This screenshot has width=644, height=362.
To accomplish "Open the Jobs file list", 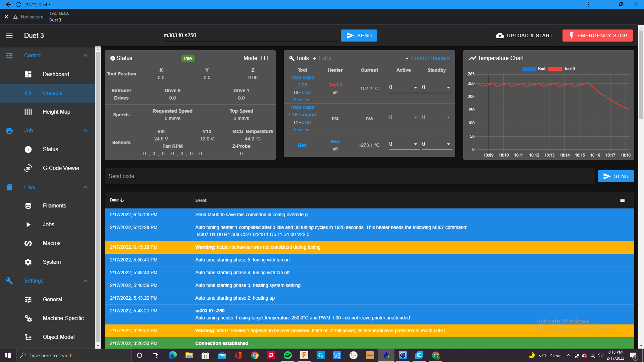I will point(48,225).
